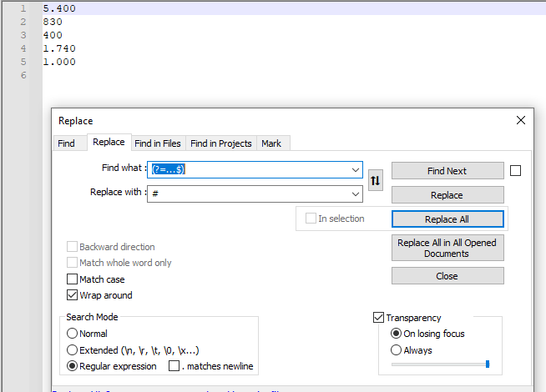This screenshot has height=392, width=546.
Task: Open the Replace with history dropdown
Action: pyautogui.click(x=355, y=194)
